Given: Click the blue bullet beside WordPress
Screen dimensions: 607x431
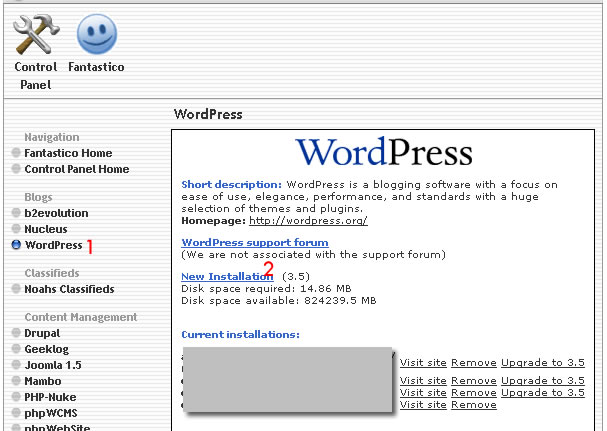Looking at the screenshot, I should [16, 245].
